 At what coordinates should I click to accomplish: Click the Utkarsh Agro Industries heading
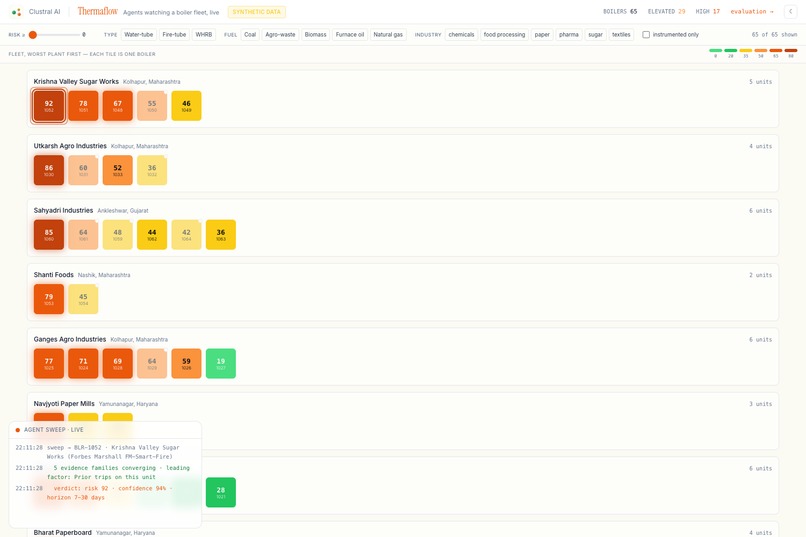(x=70, y=146)
